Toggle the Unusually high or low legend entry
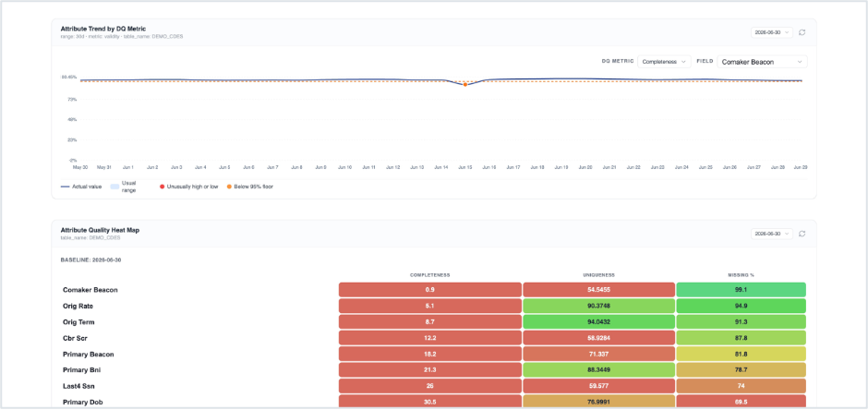 pyautogui.click(x=188, y=187)
